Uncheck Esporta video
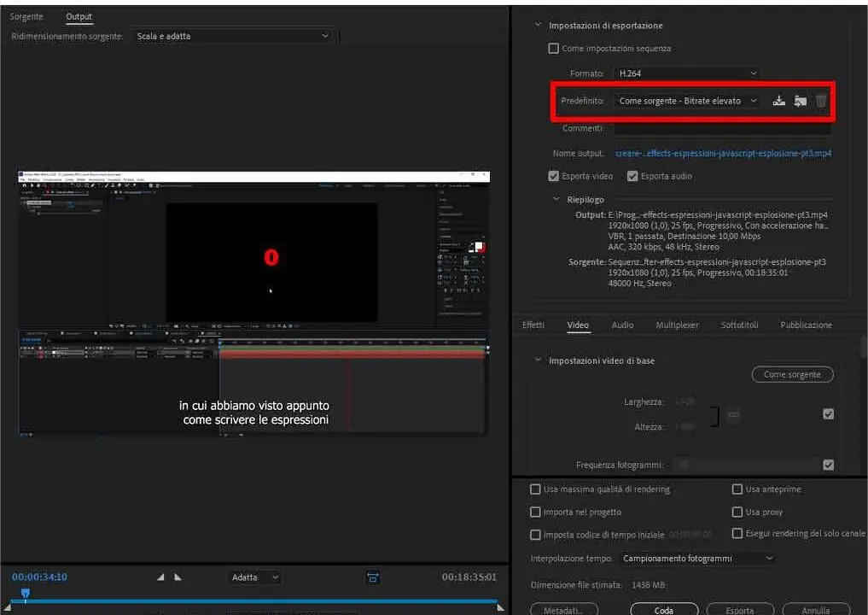 pos(553,176)
